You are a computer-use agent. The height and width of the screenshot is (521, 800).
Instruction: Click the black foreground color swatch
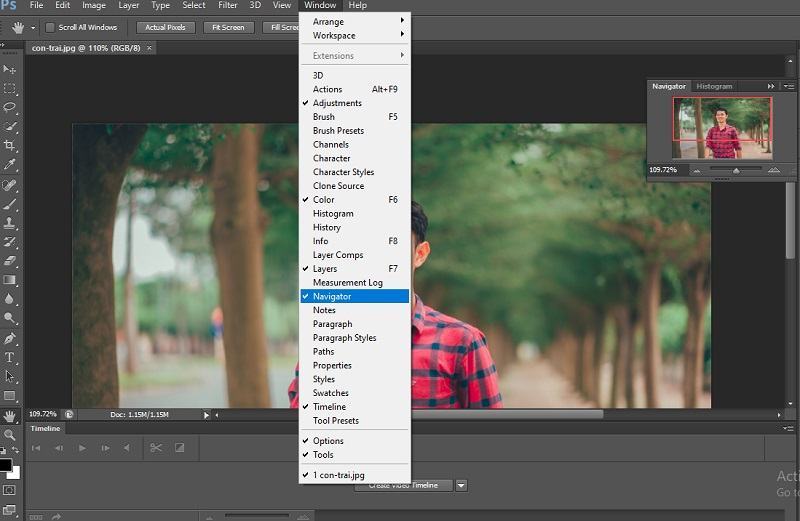point(5,465)
